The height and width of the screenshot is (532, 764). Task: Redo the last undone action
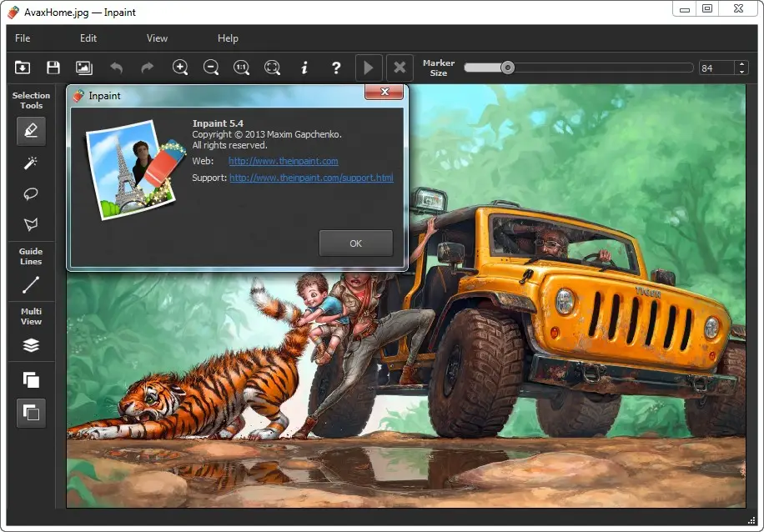147,68
